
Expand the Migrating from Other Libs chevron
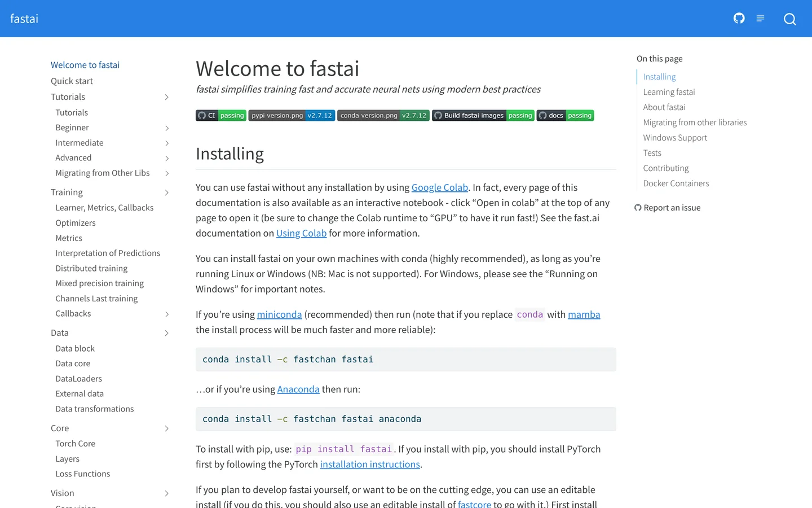coord(167,173)
